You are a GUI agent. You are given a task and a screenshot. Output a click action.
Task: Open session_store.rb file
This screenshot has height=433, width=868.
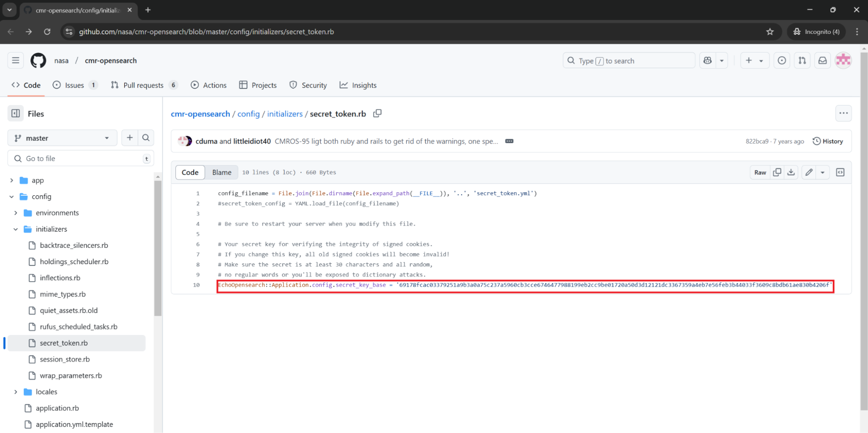[x=65, y=359]
